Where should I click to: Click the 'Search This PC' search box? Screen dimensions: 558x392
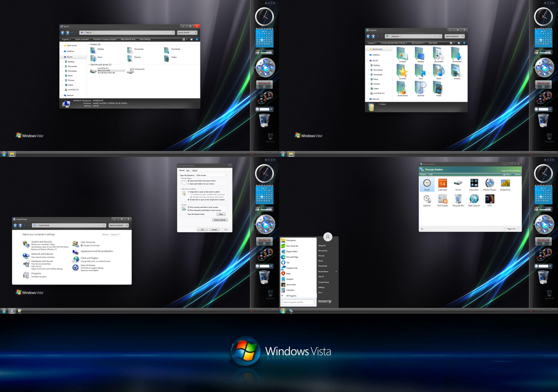(187, 33)
